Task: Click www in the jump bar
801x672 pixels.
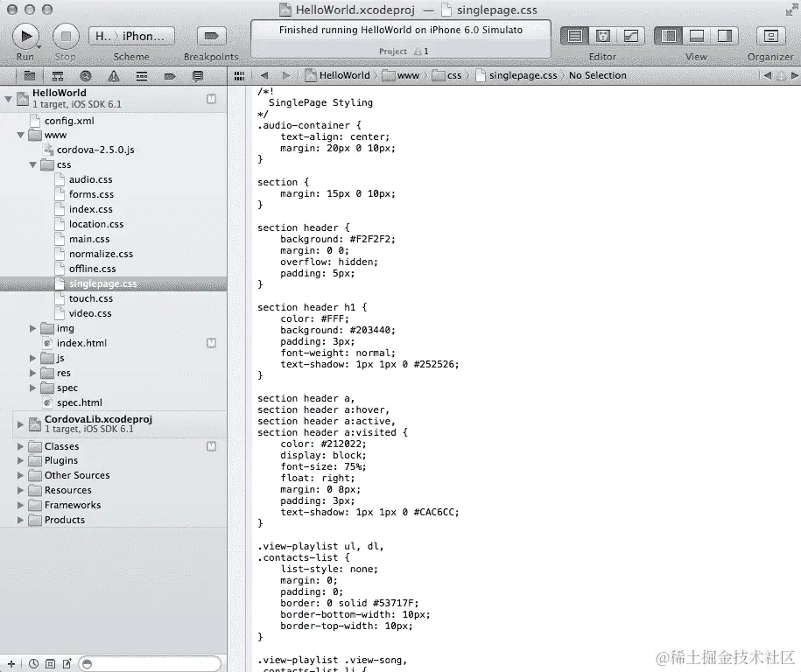Action: 401,75
